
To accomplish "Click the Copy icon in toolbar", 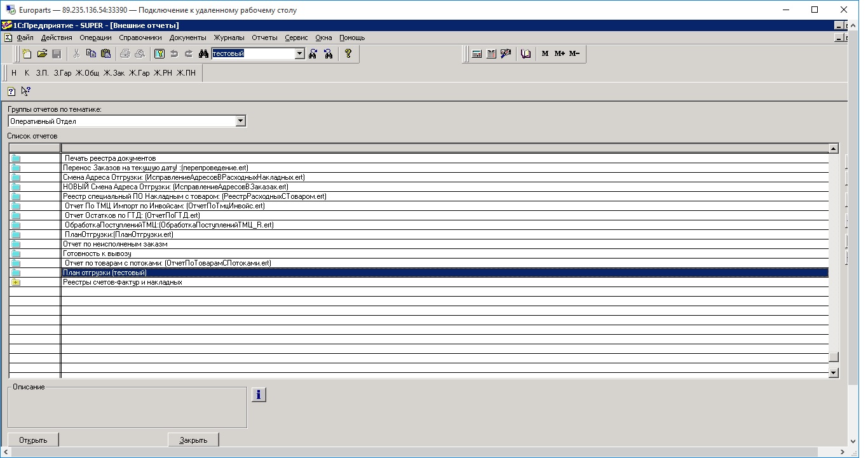I will [91, 54].
